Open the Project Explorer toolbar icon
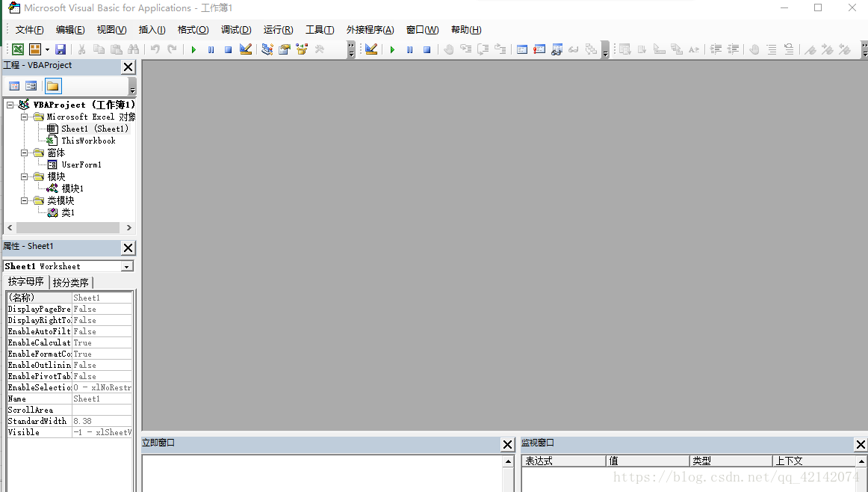The height and width of the screenshot is (492, 868). pyautogui.click(x=267, y=49)
